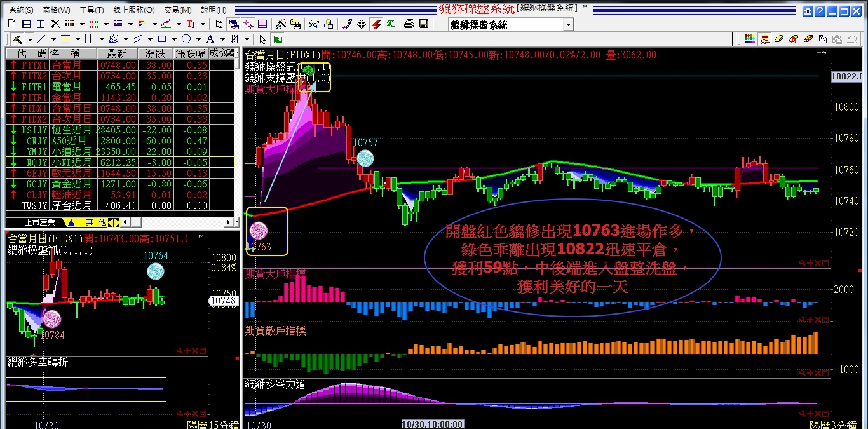Sort by the 漲跌 column header

(x=155, y=54)
